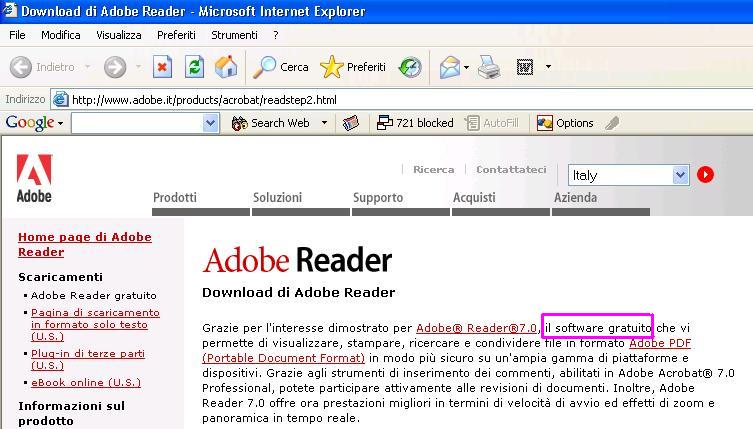Click the Adobe® Reader®7.0 link
Image resolution: width=753 pixels, height=429 pixels.
[476, 328]
